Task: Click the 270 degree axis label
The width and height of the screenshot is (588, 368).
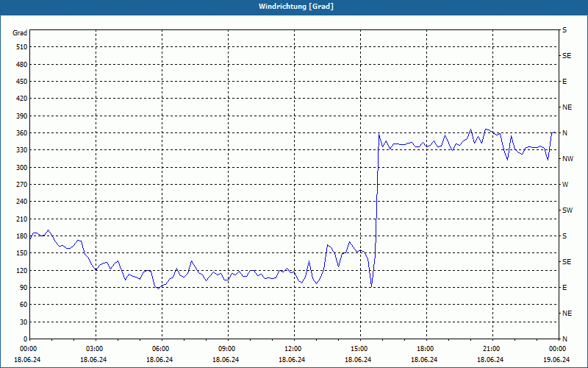Action: 22,185
